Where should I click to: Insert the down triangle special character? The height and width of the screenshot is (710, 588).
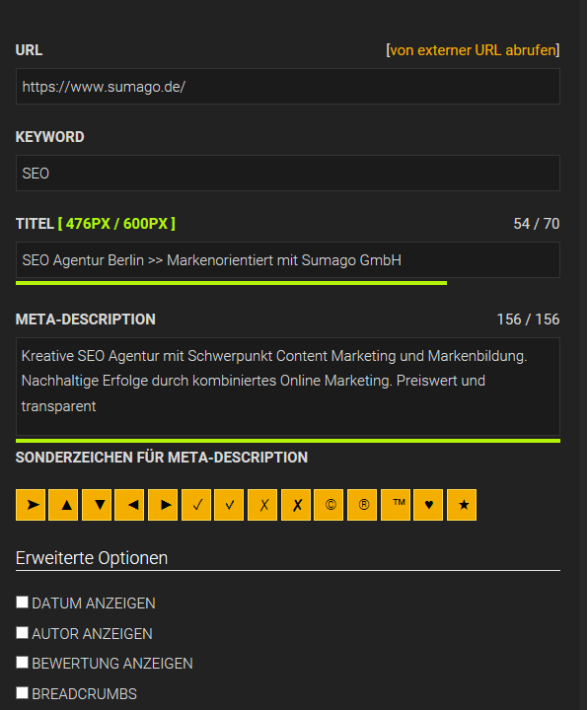point(97,505)
